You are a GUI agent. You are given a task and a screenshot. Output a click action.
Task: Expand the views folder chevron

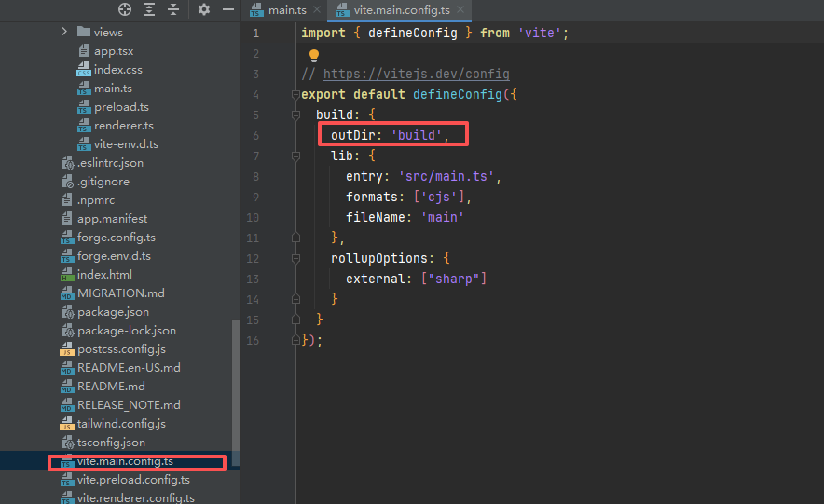[64, 32]
